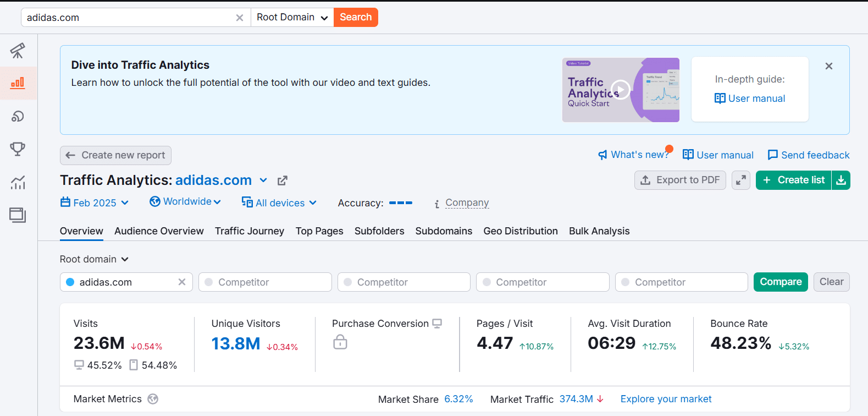Viewport: 868px width, 416px height.
Task: Open the circular radar icon in sidebar
Action: pyautogui.click(x=18, y=116)
